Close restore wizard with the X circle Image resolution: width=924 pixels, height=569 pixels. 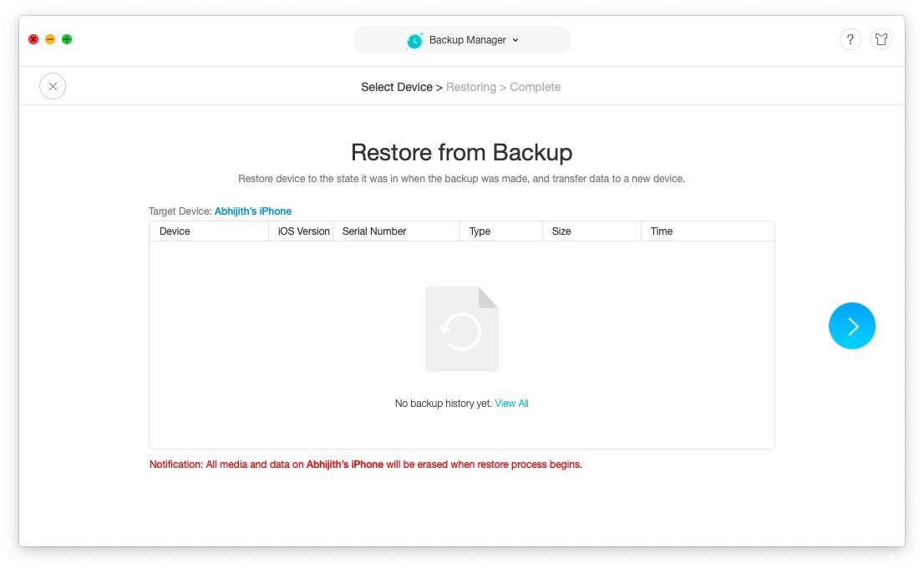coord(53,86)
